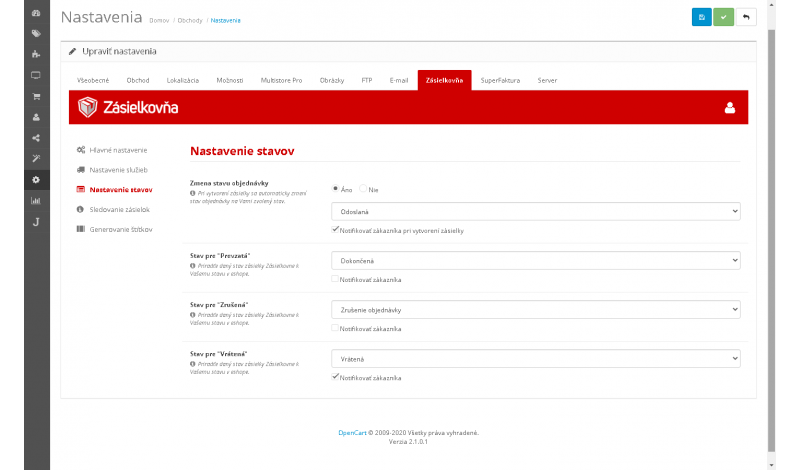
Task: Click the pencil icon beside Upraviť nastavenia
Action: pos(72,51)
